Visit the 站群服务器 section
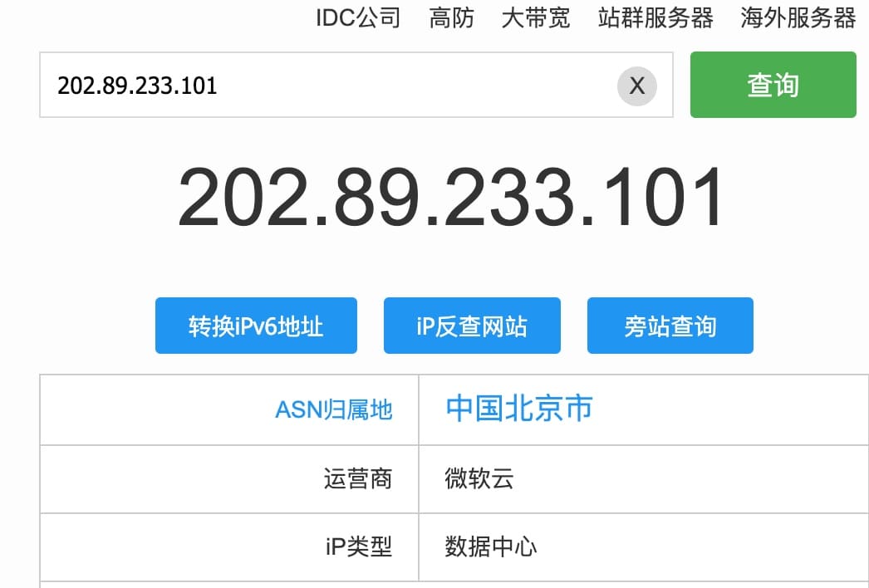The height and width of the screenshot is (588, 869). [x=653, y=18]
